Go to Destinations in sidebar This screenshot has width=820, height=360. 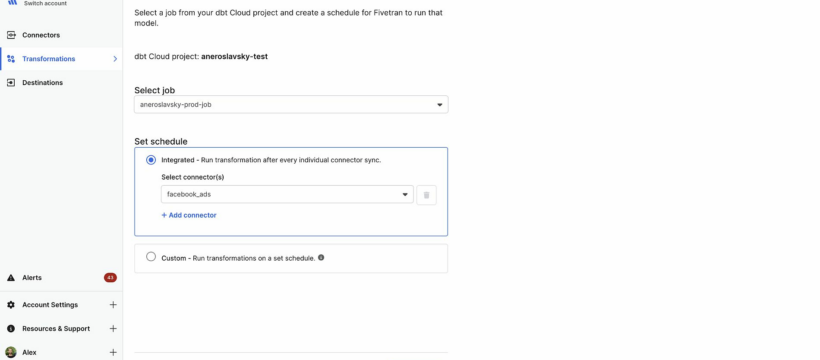61,83
